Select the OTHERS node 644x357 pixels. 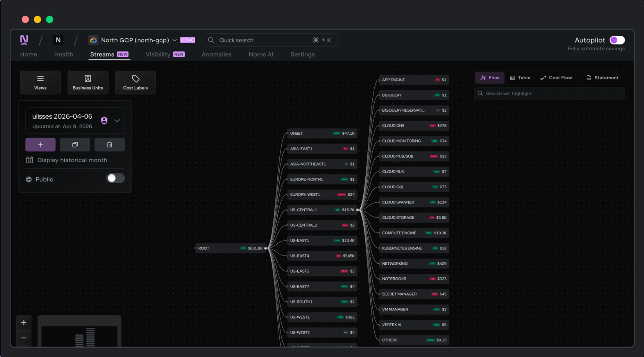coord(414,340)
